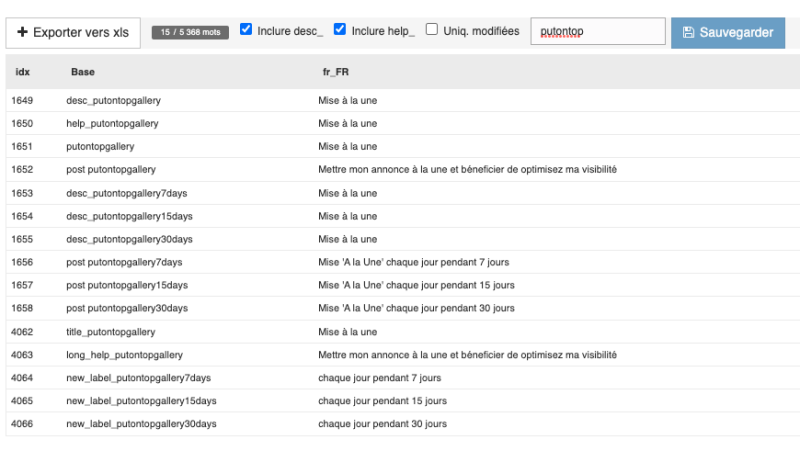Click the floppy disk icon on Sauvegarder
The image size is (800, 451).
(688, 32)
